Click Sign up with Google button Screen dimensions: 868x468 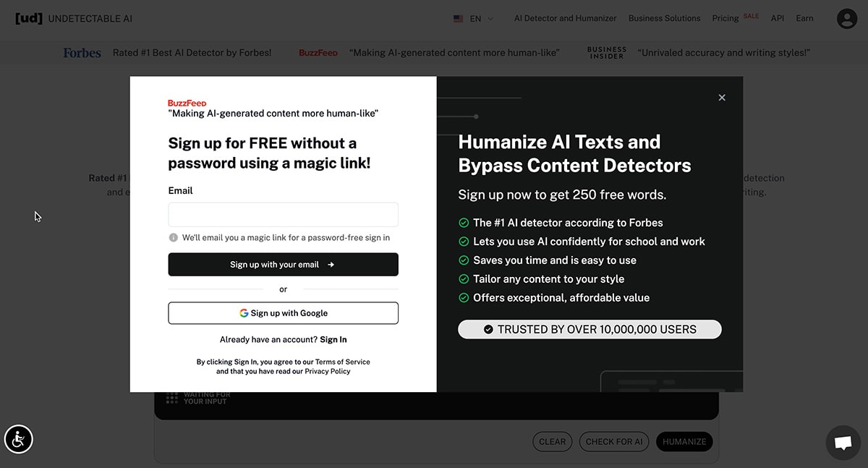[x=283, y=313]
